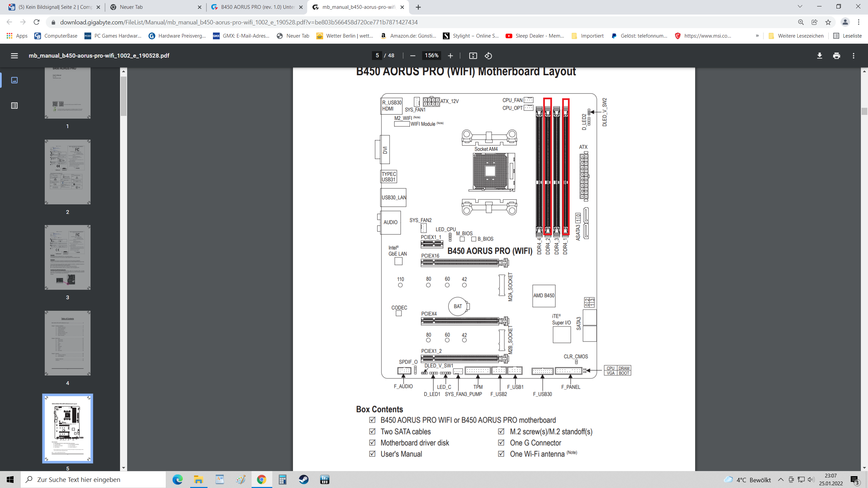The height and width of the screenshot is (488, 868).
Task: Open the PDF viewer more actions menu
Action: 853,56
